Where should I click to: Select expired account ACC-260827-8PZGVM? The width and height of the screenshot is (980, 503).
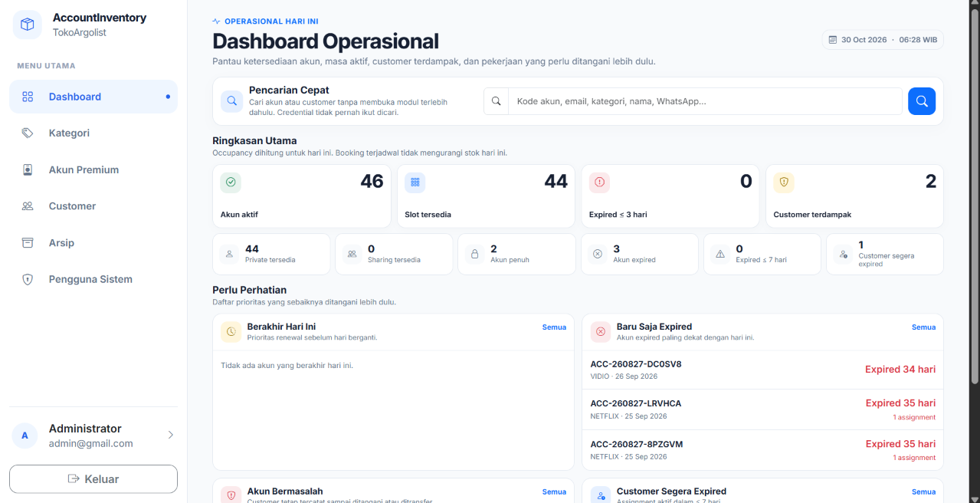763,450
